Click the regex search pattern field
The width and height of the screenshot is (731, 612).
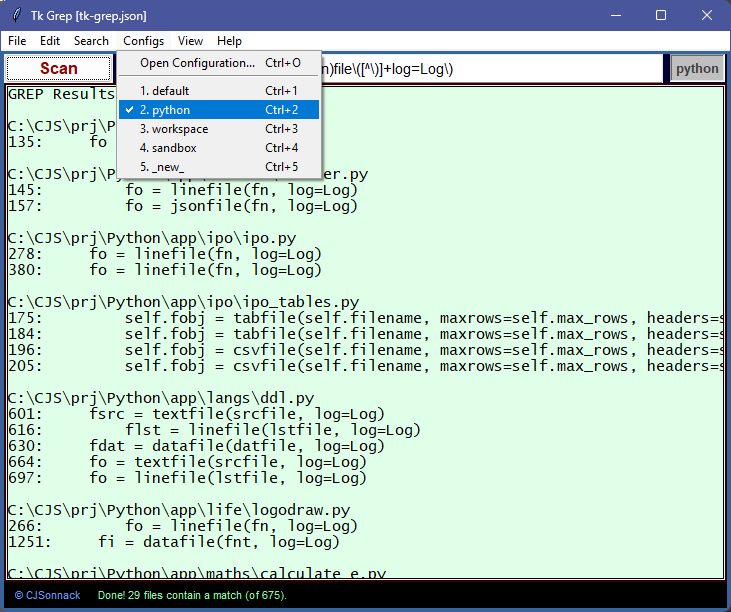pyautogui.click(x=490, y=69)
